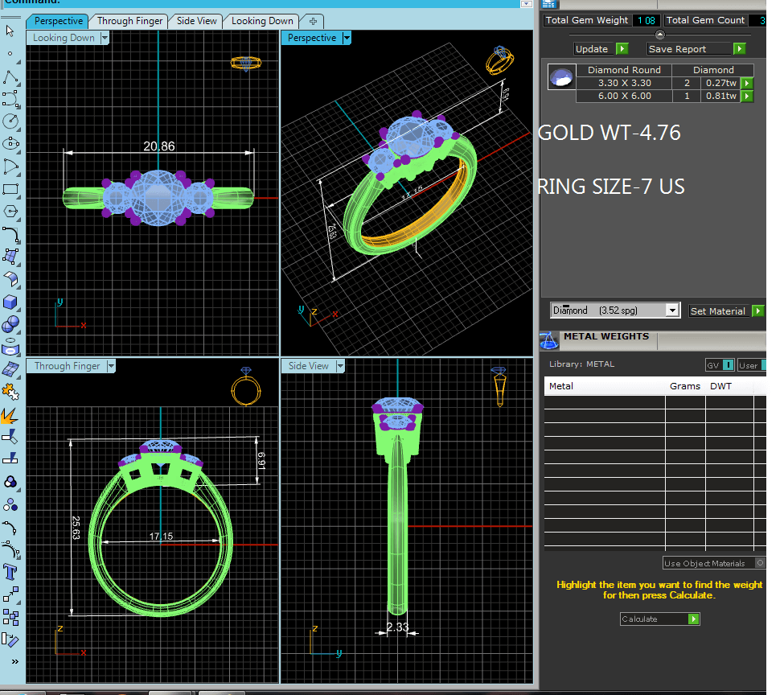This screenshot has width=784, height=695.
Task: Choose the Rectangle tool in toolbar
Action: 10,190
